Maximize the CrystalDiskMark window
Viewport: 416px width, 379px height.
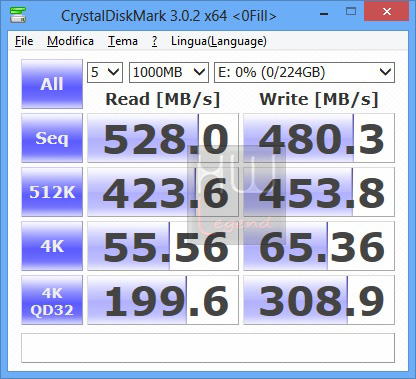[351, 12]
